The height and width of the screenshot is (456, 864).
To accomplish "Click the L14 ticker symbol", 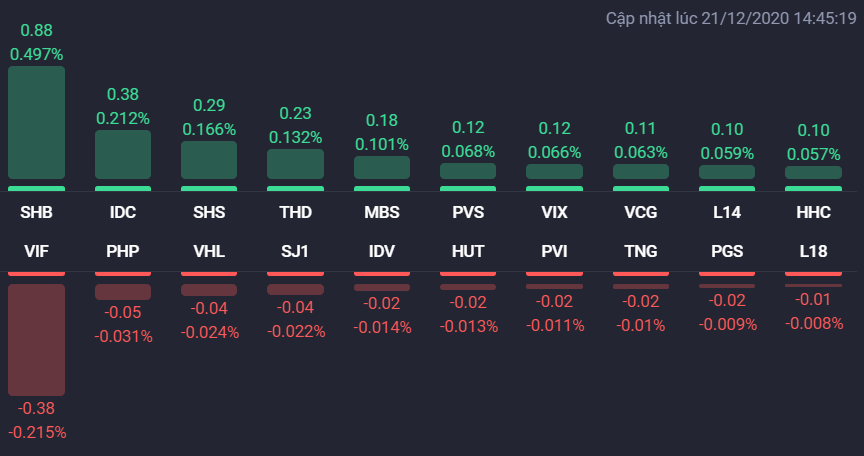I will (726, 213).
